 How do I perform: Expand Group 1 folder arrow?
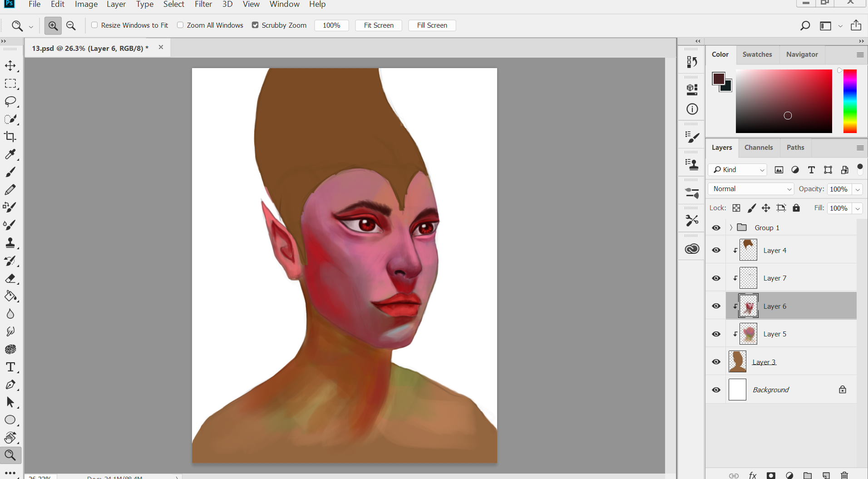tap(731, 227)
